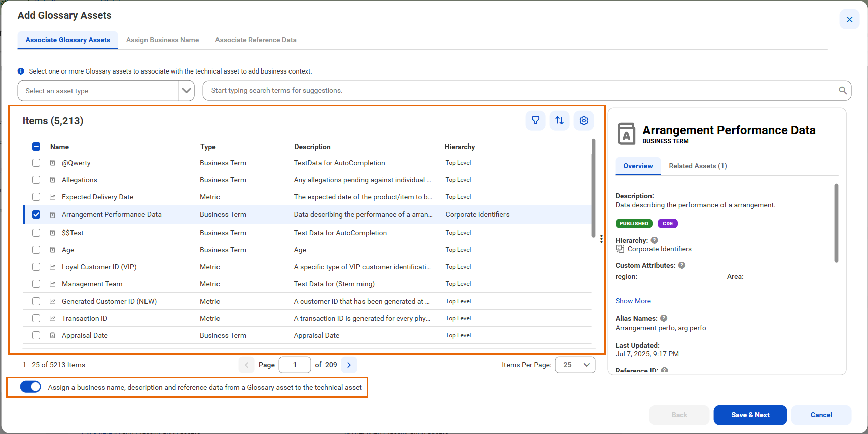Click metric icon next to Management Team

(52, 284)
